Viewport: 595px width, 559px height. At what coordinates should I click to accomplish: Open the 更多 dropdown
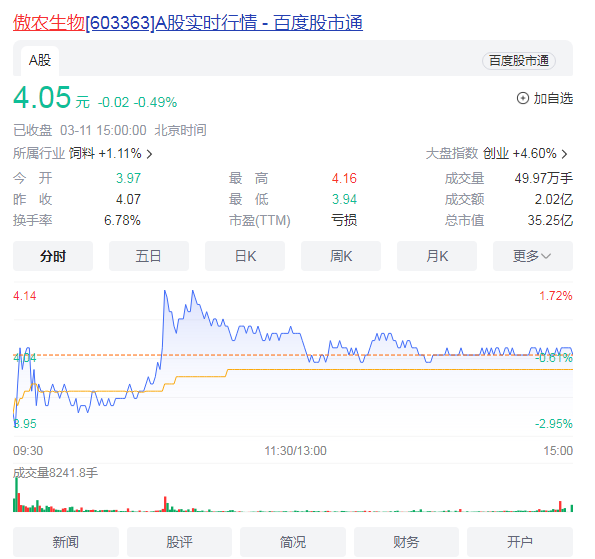click(533, 256)
